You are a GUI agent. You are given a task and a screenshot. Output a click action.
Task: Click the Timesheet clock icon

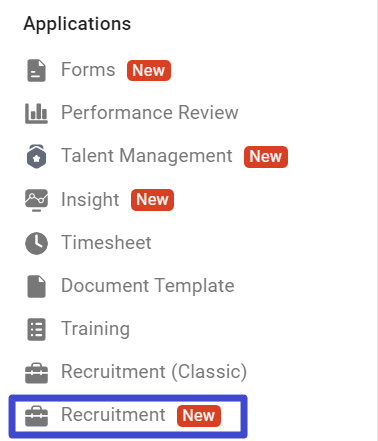click(x=36, y=243)
